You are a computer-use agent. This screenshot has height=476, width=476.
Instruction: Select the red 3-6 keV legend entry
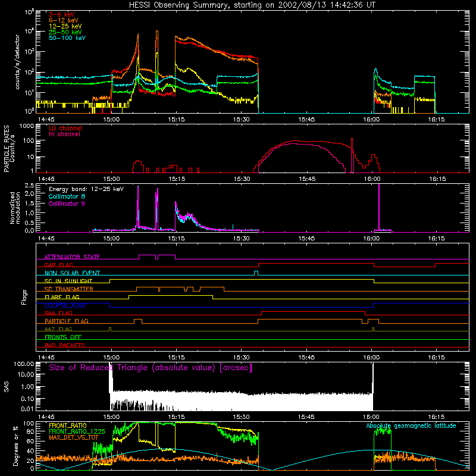[62, 14]
